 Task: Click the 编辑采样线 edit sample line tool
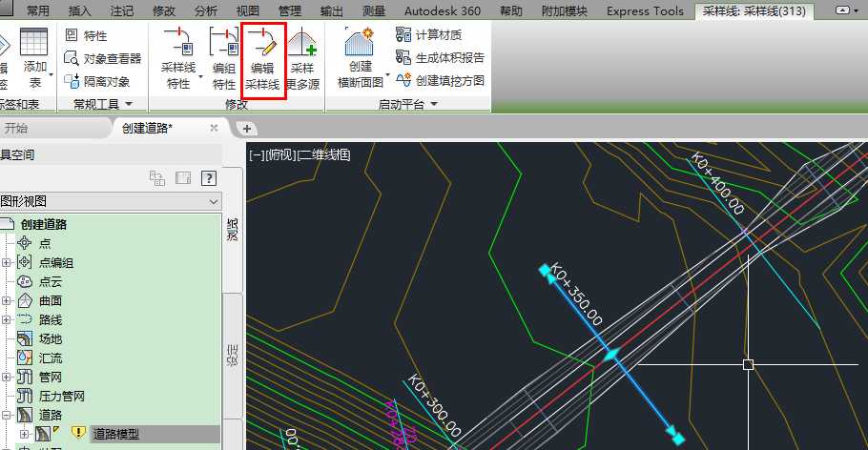coord(263,60)
